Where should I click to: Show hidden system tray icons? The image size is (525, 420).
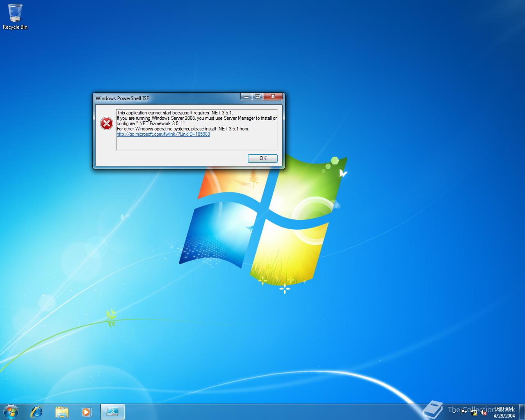pos(454,412)
